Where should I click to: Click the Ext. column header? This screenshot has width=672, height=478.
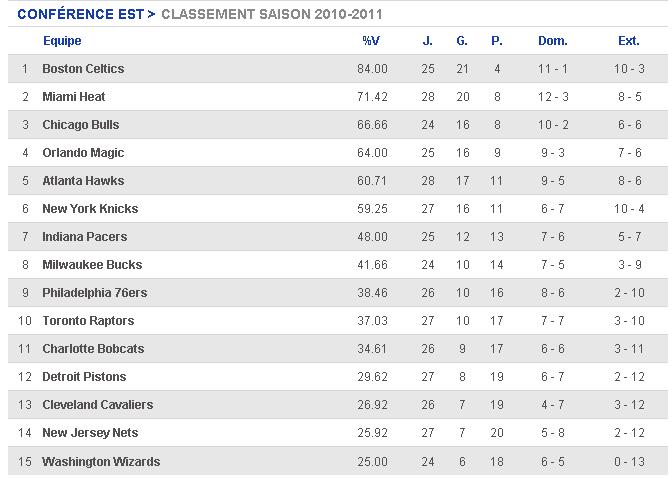point(628,41)
